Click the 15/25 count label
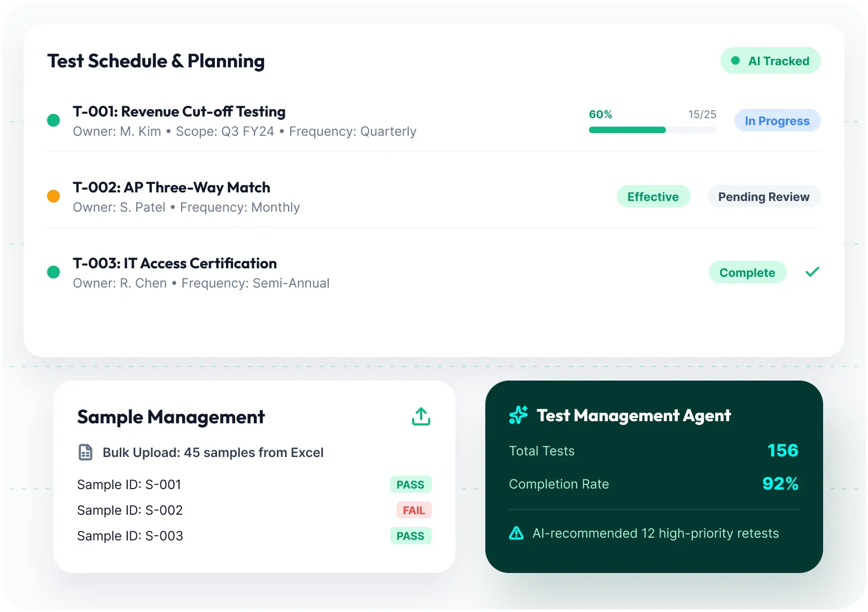This screenshot has height=612, width=868. point(702,114)
